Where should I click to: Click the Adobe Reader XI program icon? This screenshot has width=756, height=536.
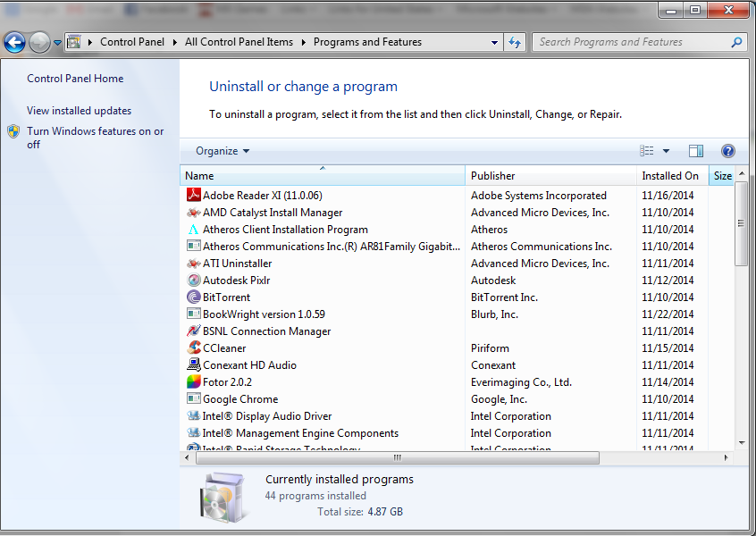(x=193, y=195)
